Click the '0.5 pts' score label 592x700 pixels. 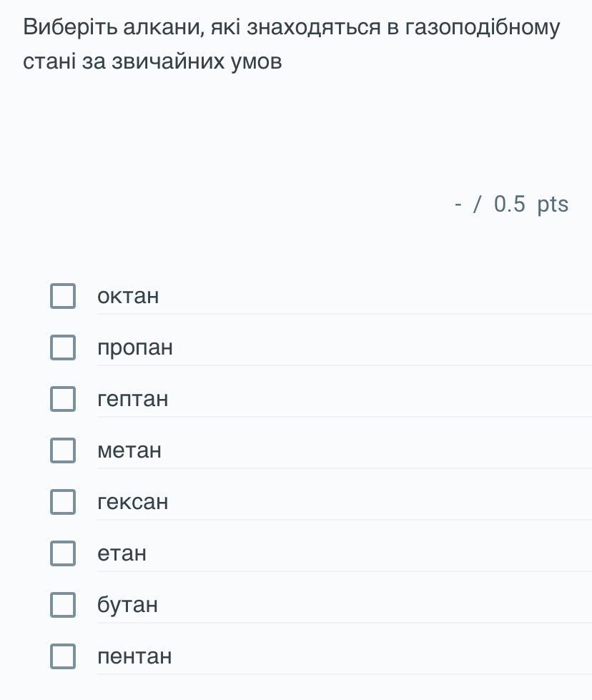pos(531,204)
